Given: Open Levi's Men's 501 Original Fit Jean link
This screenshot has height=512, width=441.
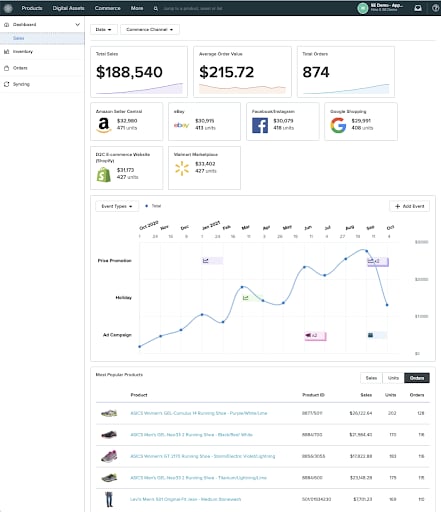Looking at the screenshot, I should 185,499.
